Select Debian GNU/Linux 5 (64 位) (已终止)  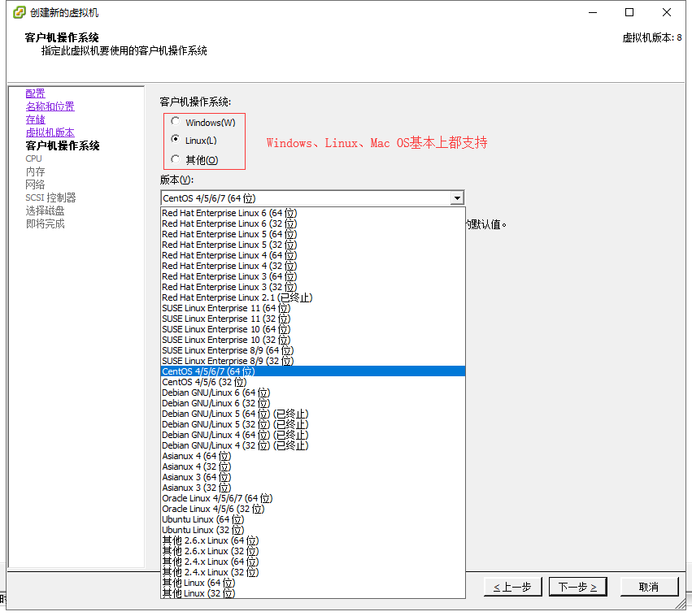[313, 414]
